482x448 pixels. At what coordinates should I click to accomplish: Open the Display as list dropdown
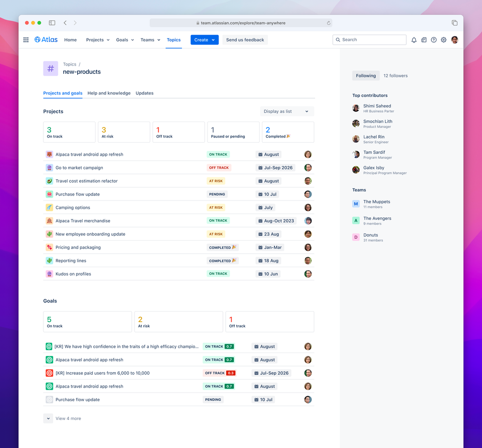pos(287,111)
